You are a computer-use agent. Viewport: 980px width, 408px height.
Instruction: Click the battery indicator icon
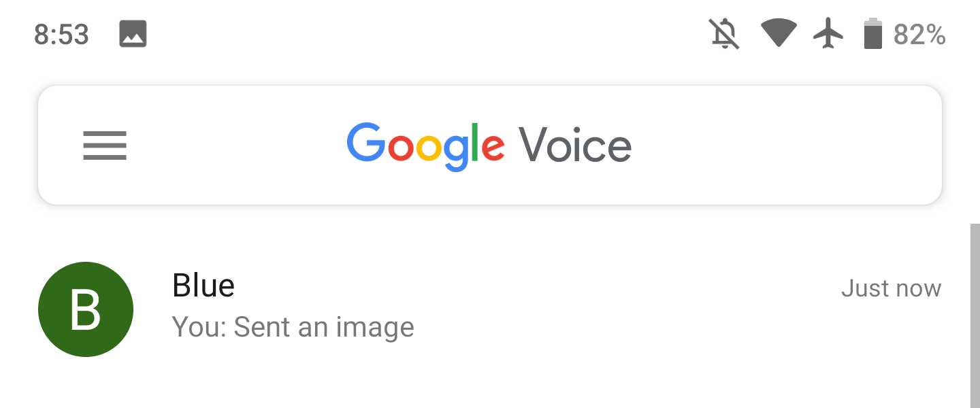(x=873, y=34)
